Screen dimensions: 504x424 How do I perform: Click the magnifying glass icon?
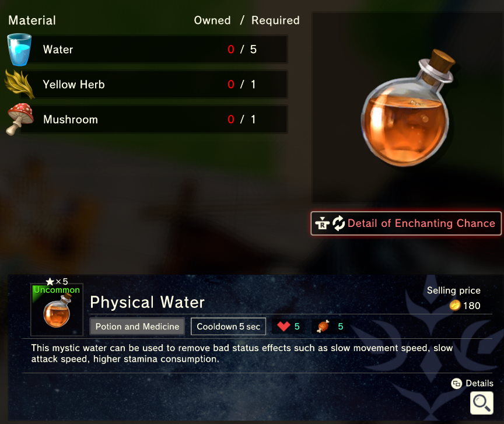481,403
